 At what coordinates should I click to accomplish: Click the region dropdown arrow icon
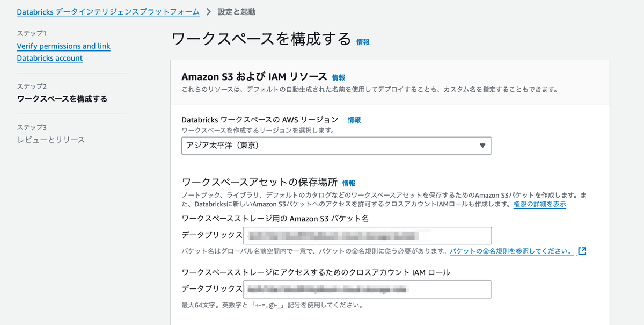[482, 146]
